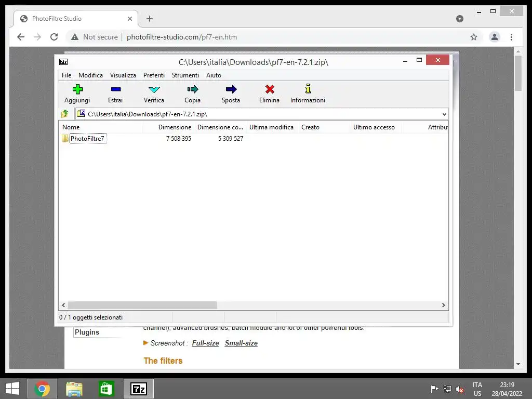Click the 7-Zip taskbar button
532x399 pixels.
click(138, 389)
